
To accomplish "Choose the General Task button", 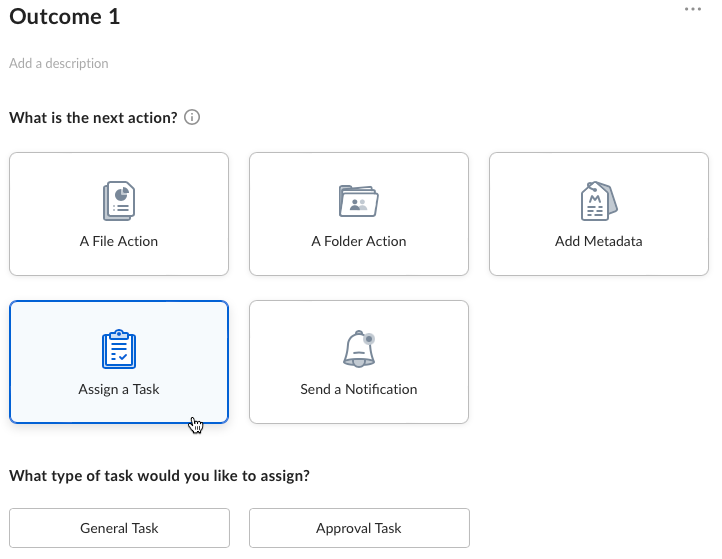I will pyautogui.click(x=119, y=528).
